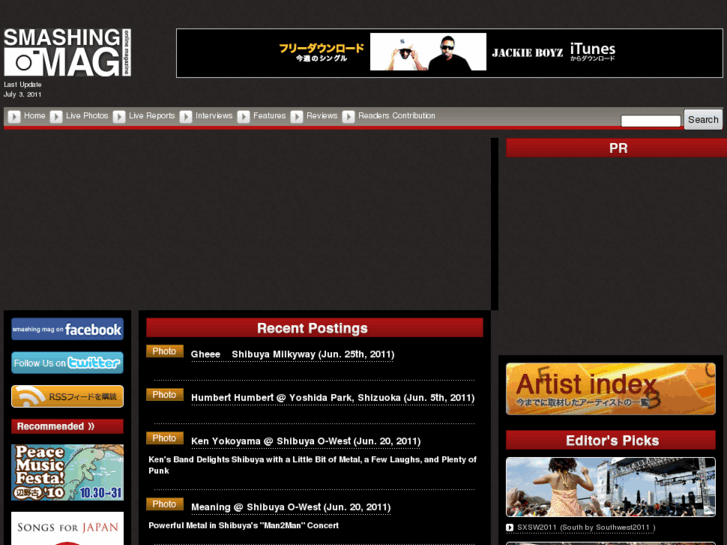
Task: Click Photo badge for Gheee posting
Action: click(165, 351)
